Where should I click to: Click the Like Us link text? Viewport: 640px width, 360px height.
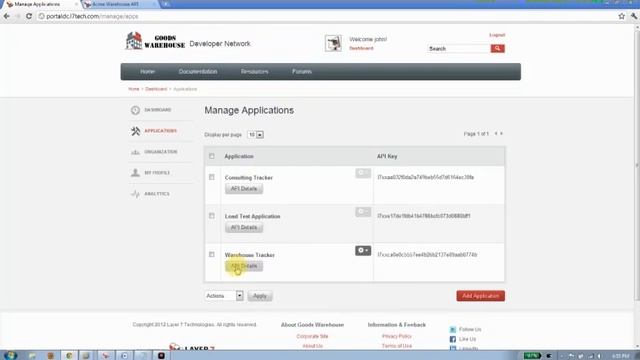tap(467, 339)
